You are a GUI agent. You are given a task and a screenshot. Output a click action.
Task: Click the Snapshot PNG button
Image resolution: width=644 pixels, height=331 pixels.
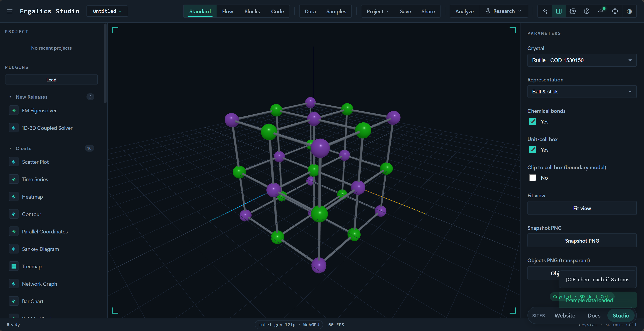point(582,241)
